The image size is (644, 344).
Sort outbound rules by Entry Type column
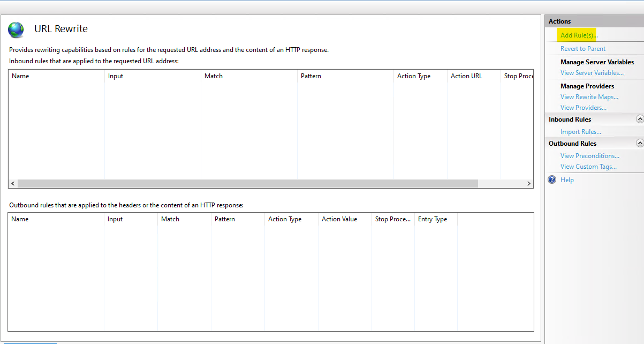[436, 219]
